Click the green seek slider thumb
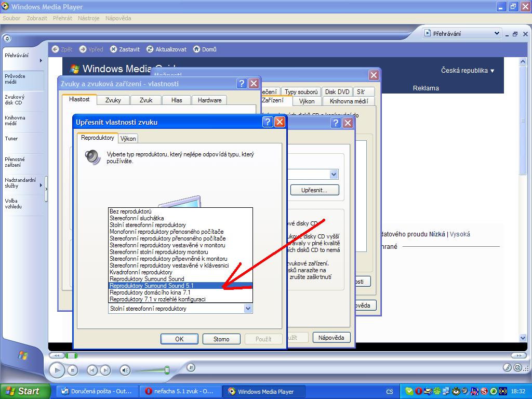The height and width of the screenshot is (399, 532). tap(71, 355)
